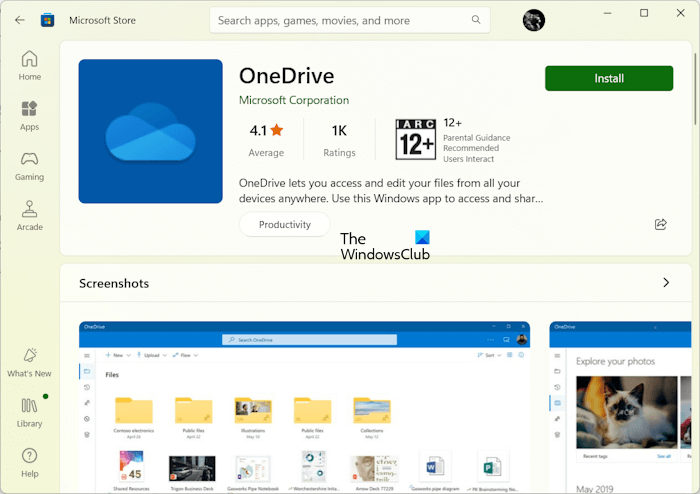The image size is (700, 494).
Task: Click the search magnifier icon
Action: (x=476, y=20)
